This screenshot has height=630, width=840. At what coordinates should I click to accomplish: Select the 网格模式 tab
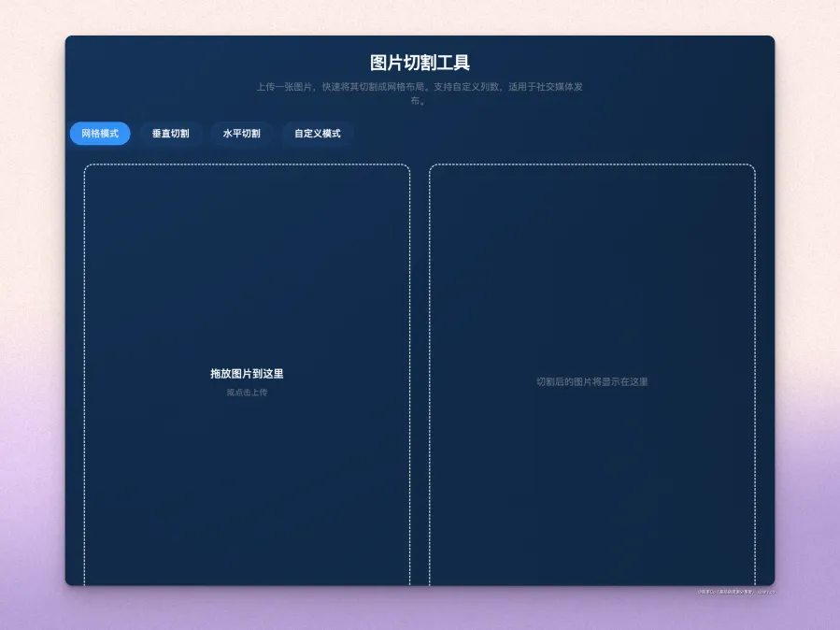point(100,134)
